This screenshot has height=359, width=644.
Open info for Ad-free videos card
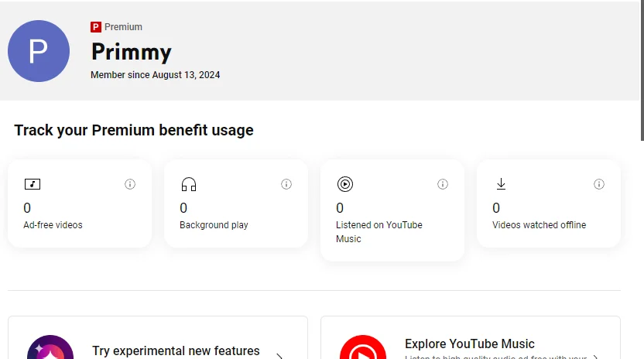tap(130, 184)
